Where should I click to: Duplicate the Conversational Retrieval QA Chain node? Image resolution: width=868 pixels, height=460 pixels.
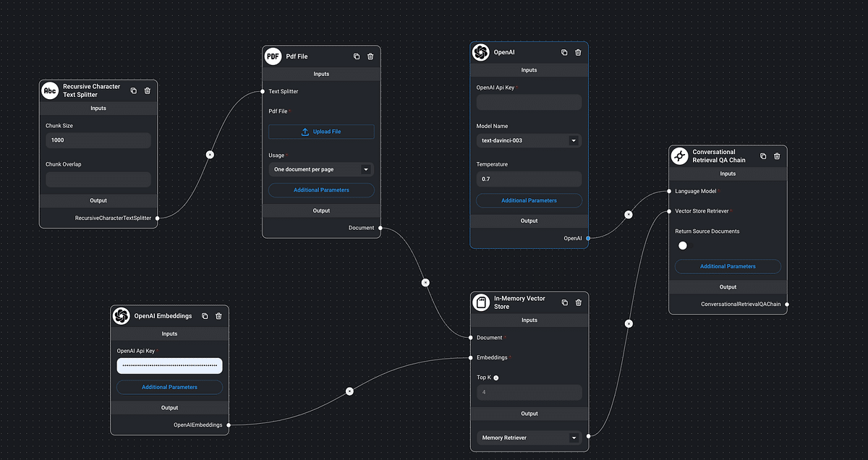763,156
